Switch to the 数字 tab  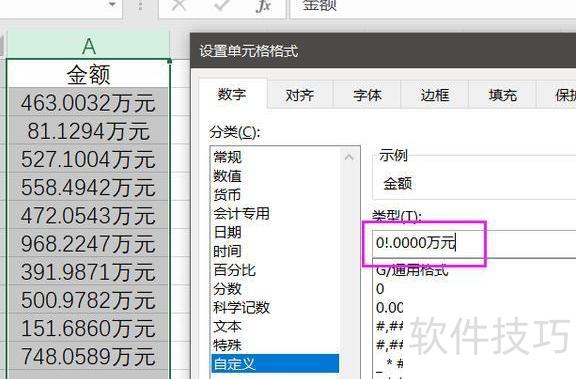[x=232, y=94]
